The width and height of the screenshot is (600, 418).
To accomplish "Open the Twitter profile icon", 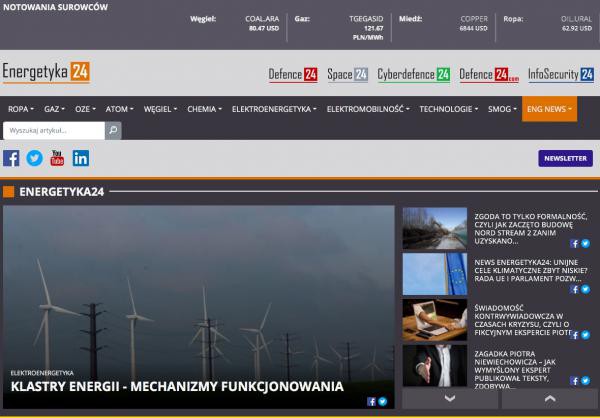I will [35, 158].
